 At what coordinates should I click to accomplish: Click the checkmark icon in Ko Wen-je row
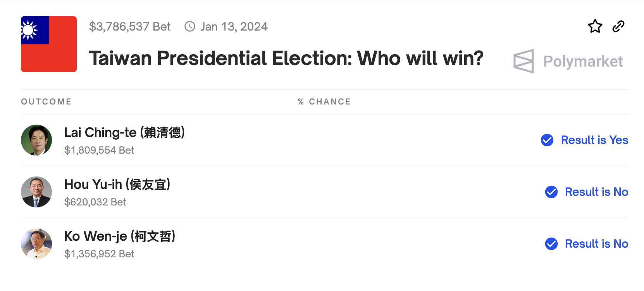coord(551,244)
